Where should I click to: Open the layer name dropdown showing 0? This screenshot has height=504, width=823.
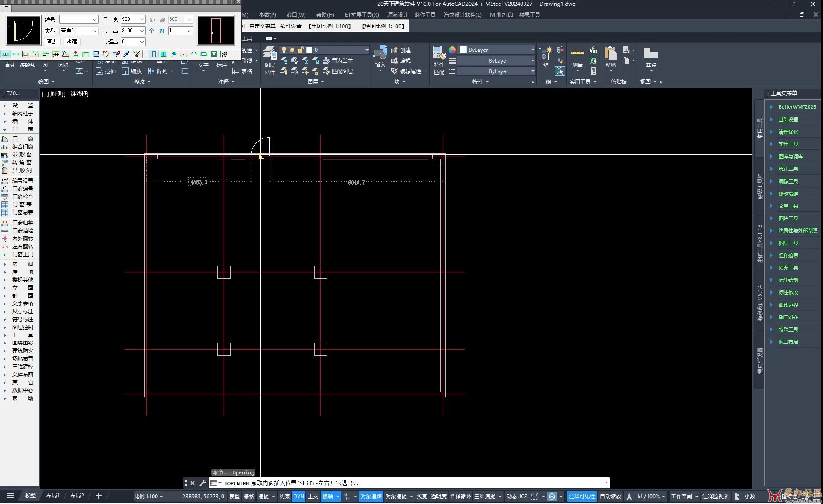[367, 50]
